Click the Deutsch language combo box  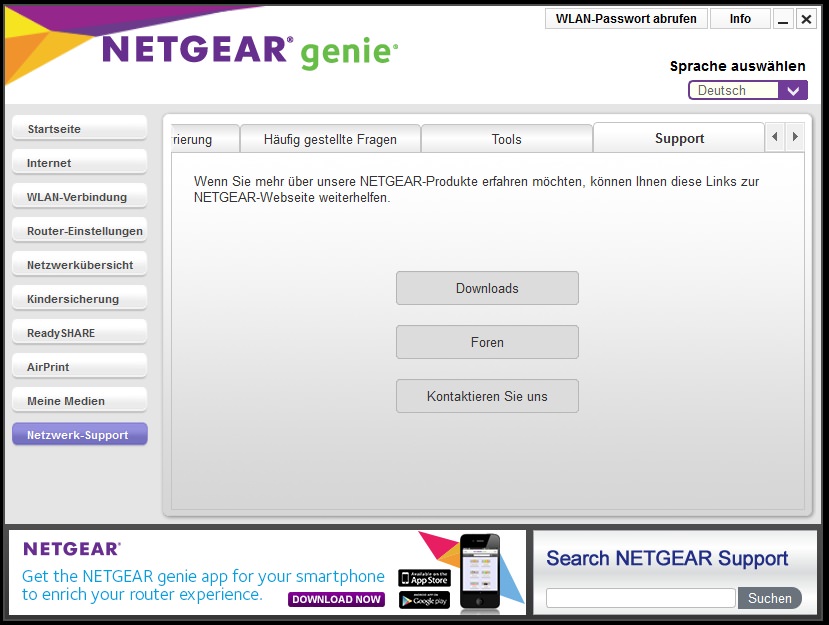point(748,90)
